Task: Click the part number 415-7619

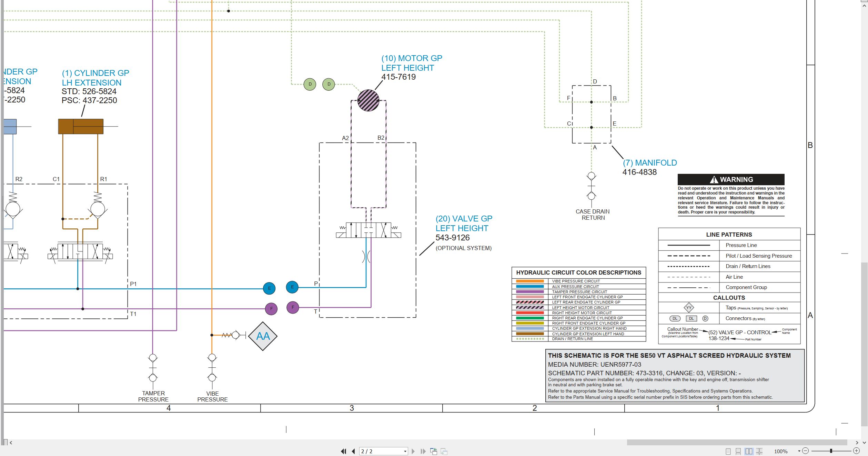Action: pos(398,77)
